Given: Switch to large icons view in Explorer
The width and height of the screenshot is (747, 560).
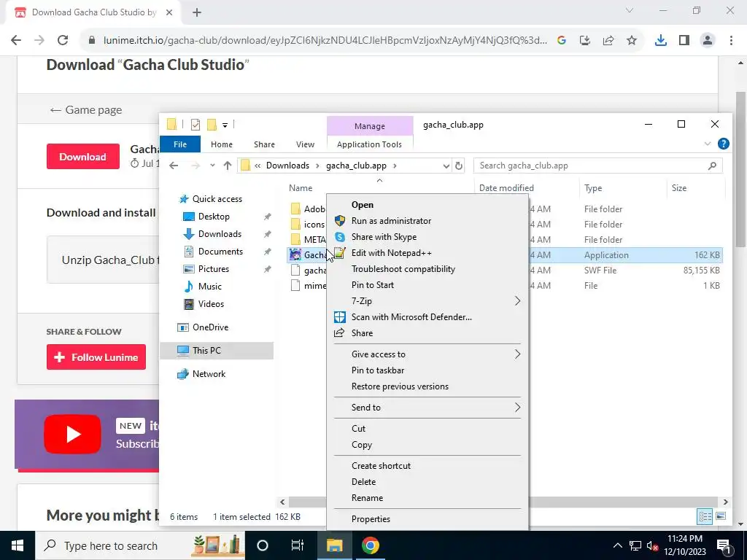Looking at the screenshot, I should point(720,516).
